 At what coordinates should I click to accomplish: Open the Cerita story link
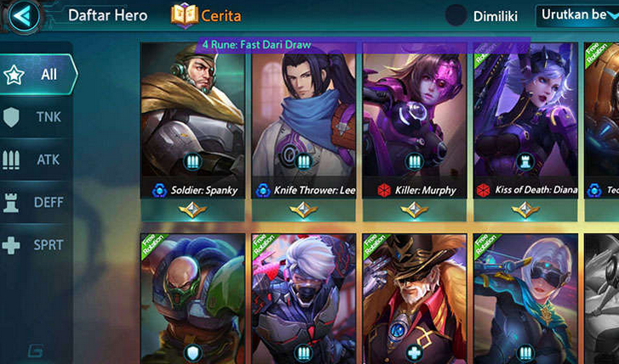click(x=221, y=16)
